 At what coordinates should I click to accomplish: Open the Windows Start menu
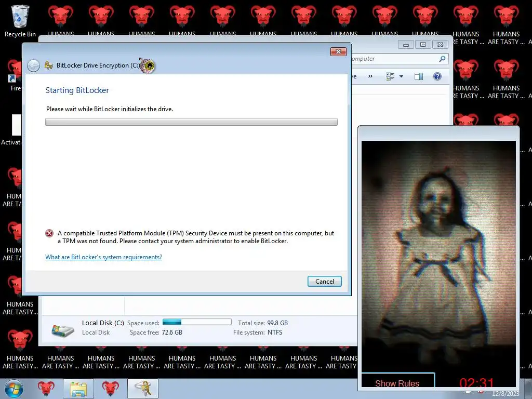pyautogui.click(x=14, y=389)
